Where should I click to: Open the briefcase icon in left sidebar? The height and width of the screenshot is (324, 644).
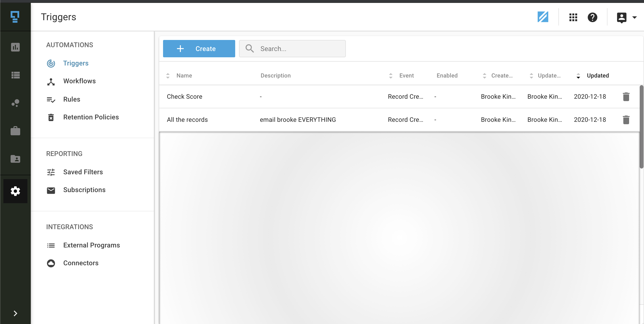tap(15, 131)
